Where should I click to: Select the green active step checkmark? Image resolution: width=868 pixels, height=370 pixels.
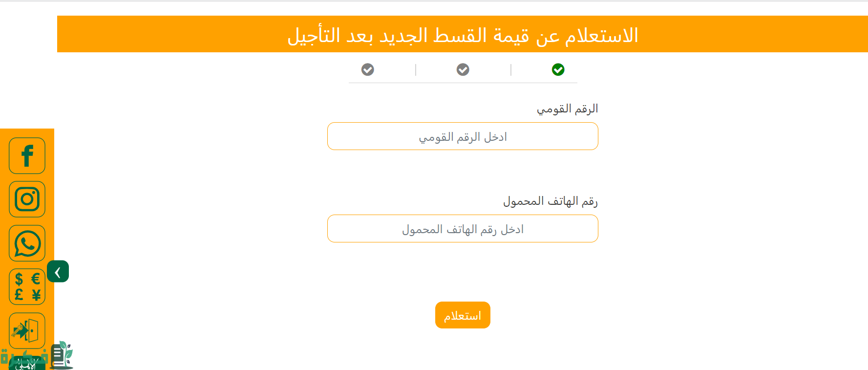coord(558,70)
